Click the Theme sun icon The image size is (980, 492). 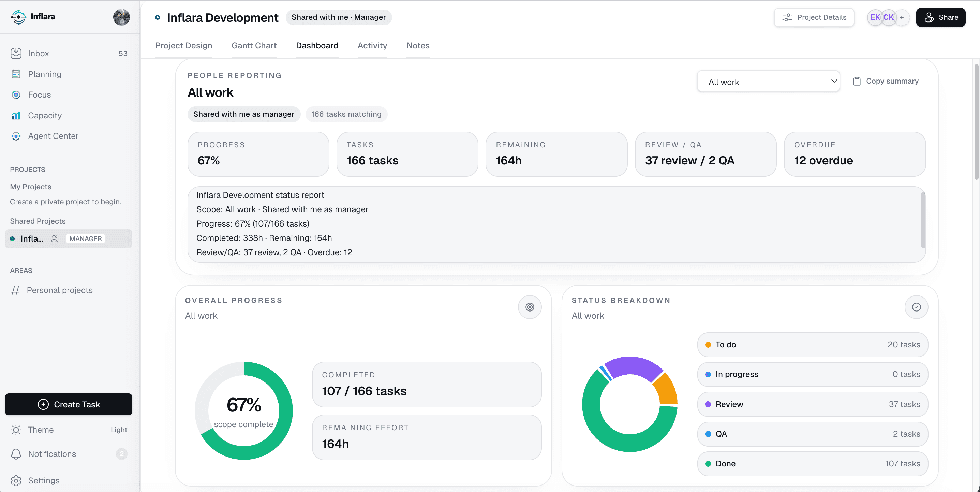[16, 430]
